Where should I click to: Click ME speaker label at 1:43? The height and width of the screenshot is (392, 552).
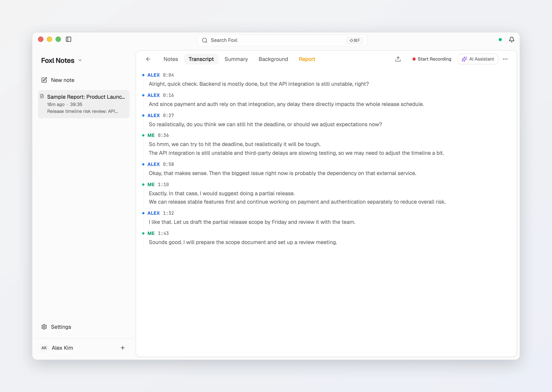coord(151,233)
